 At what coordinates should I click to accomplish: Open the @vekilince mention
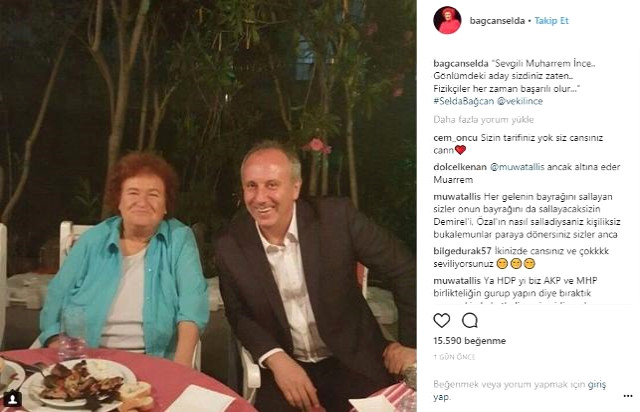[520, 101]
